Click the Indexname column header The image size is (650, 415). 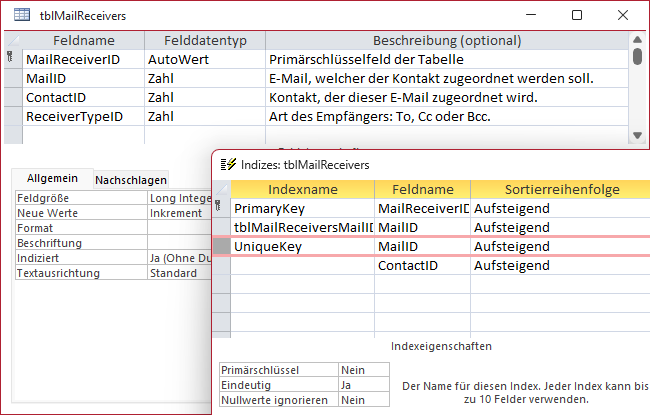pyautogui.click(x=303, y=189)
